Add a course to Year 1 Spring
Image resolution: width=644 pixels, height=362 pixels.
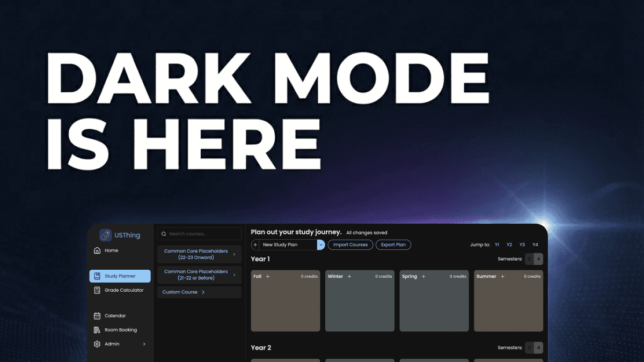(x=423, y=277)
